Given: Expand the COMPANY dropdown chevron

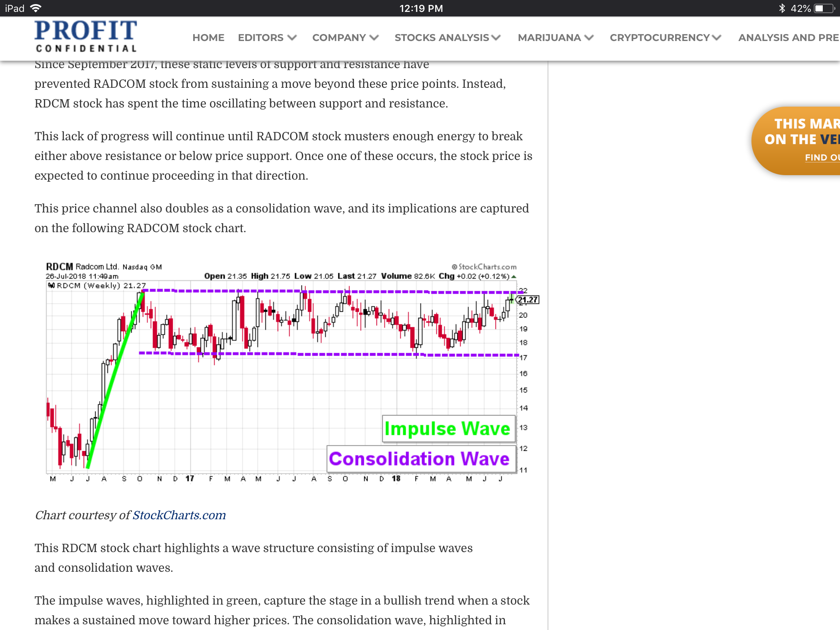Looking at the screenshot, I should [x=374, y=38].
